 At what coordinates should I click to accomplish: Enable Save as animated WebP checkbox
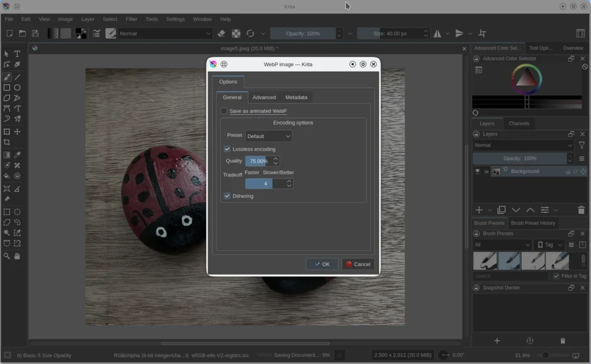pos(224,111)
